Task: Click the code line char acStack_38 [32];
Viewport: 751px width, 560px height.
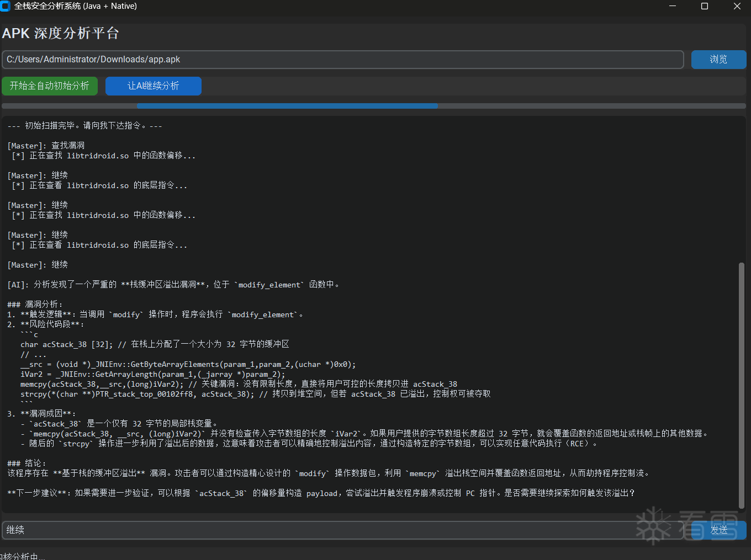Action: click(x=155, y=344)
